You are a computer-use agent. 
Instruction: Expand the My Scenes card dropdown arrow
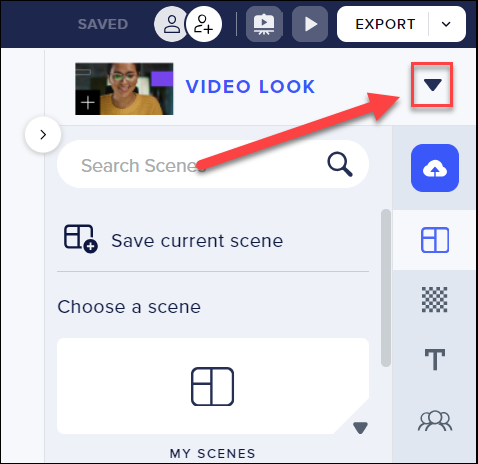[x=360, y=428]
